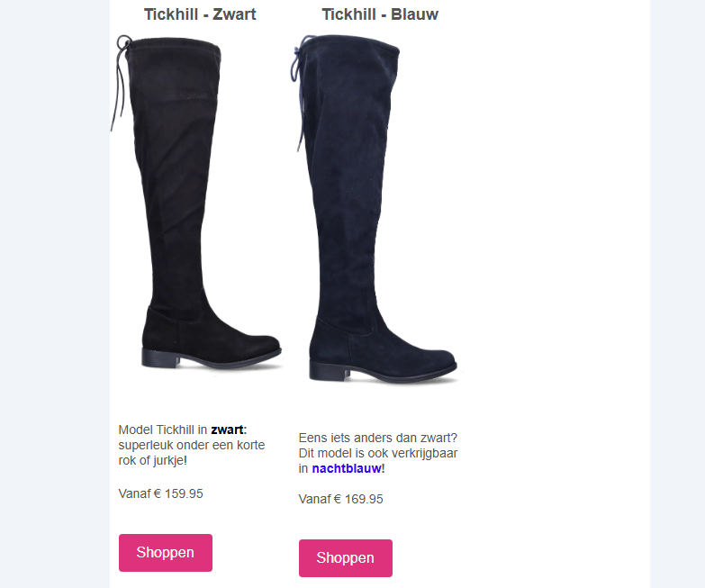Click the Vanaf € 159.95 price

pos(160,493)
